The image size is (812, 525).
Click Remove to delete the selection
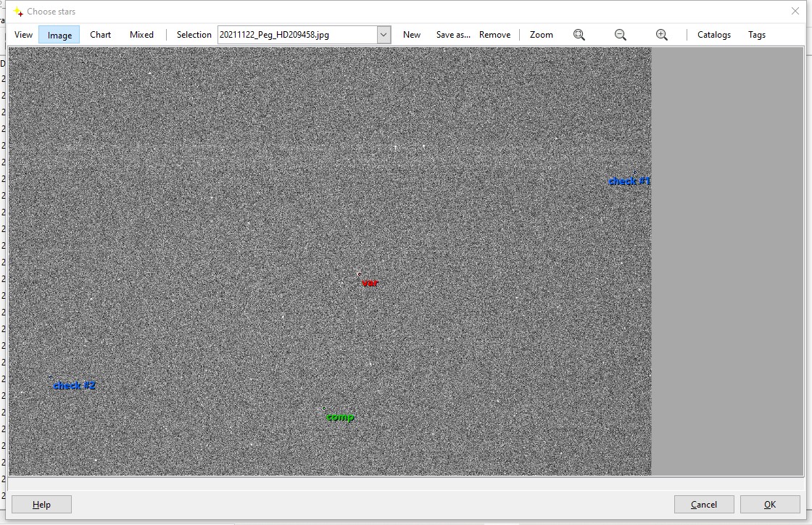(x=494, y=35)
